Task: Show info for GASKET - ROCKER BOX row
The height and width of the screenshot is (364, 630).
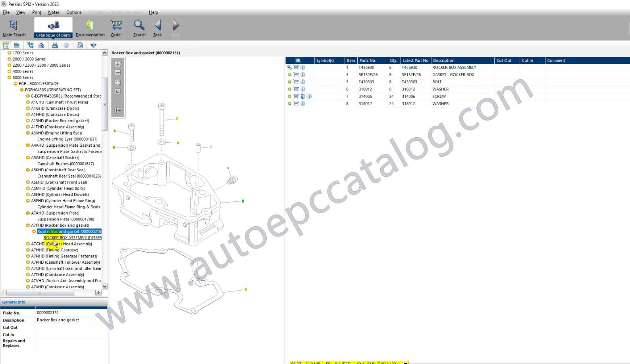Action: point(303,75)
